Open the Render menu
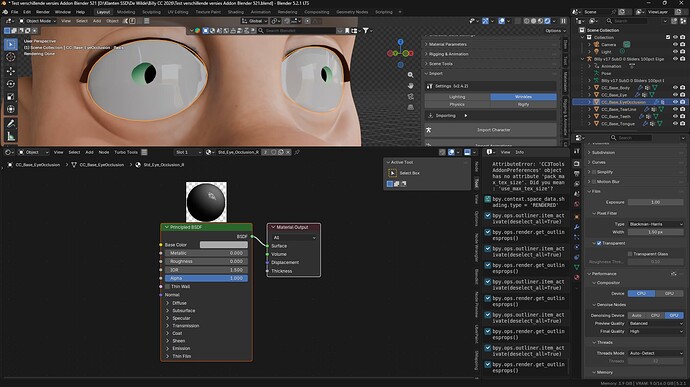The height and width of the screenshot is (387, 690). [x=43, y=12]
